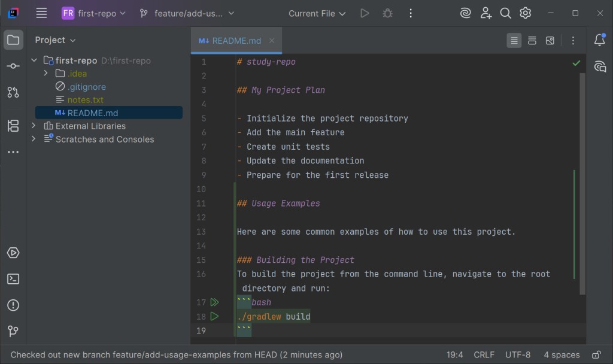Open the AI chat tool window on right

pyautogui.click(x=600, y=66)
